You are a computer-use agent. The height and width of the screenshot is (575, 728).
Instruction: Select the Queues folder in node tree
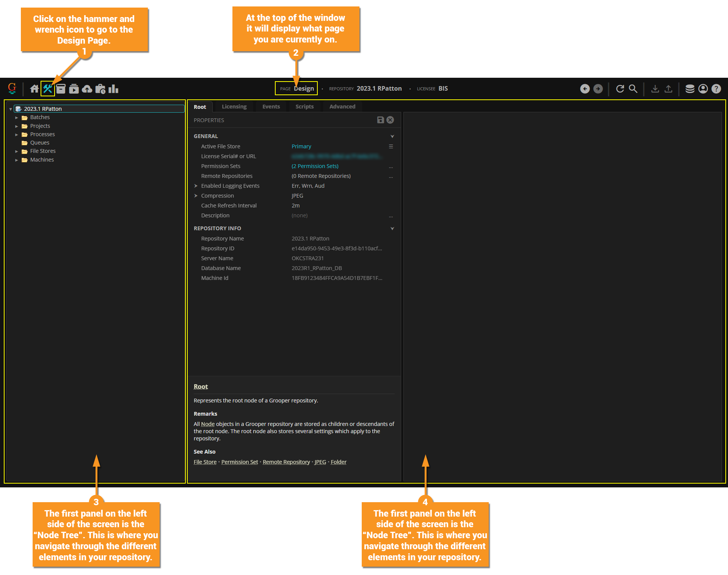pos(40,143)
